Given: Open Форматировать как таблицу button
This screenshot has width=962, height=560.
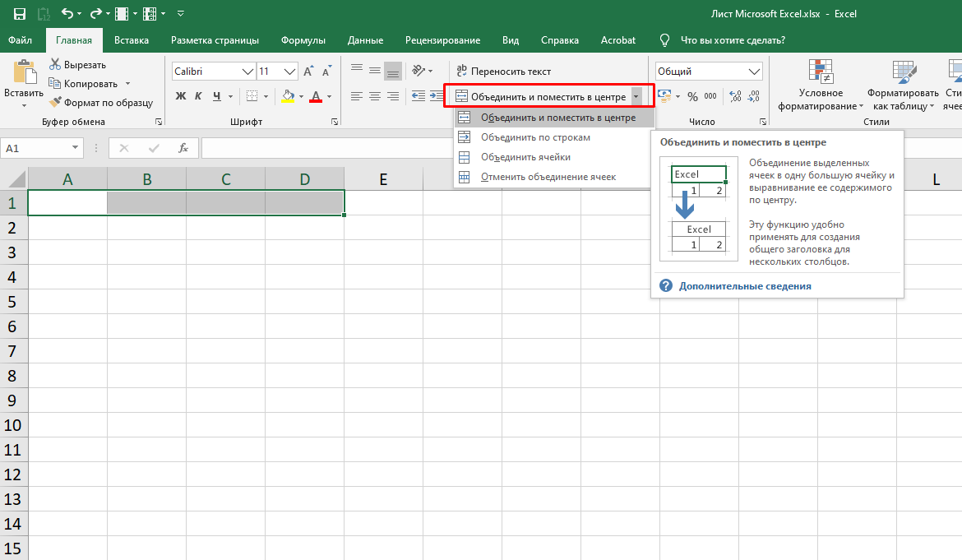Looking at the screenshot, I should pos(903,86).
